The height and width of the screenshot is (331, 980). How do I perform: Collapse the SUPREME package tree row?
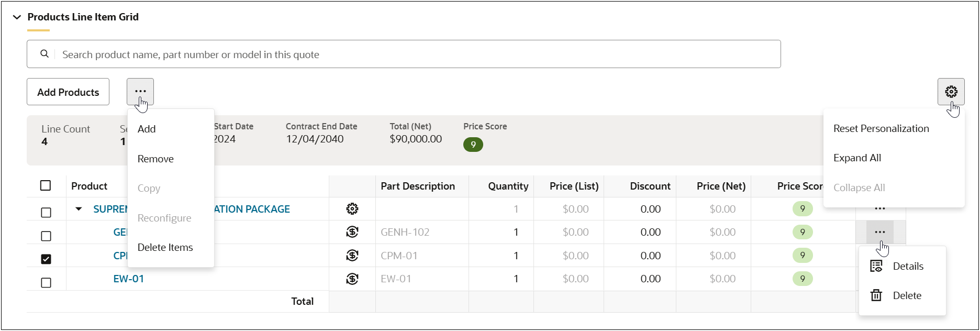point(79,209)
